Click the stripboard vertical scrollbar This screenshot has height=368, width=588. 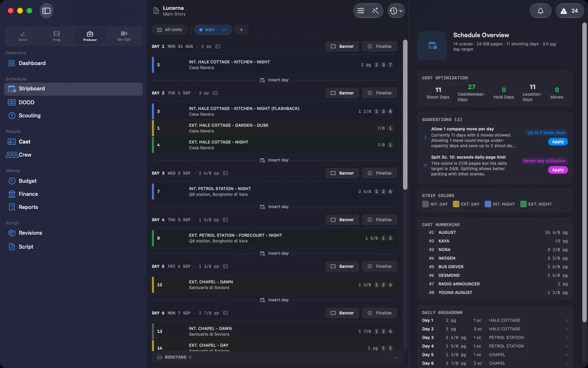coord(405,115)
